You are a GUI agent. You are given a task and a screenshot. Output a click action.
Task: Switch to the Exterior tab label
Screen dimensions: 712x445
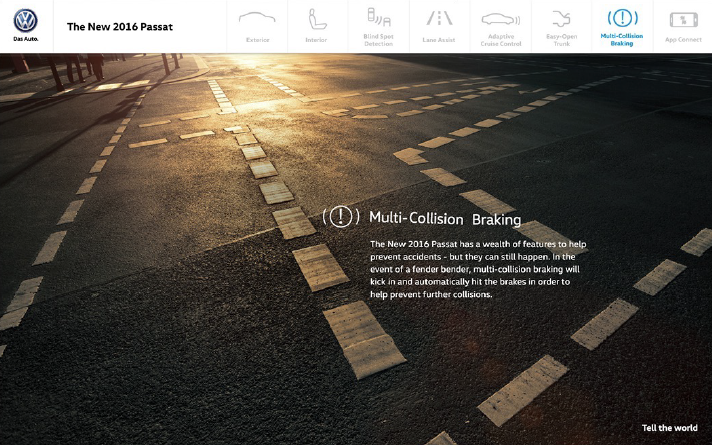(257, 40)
